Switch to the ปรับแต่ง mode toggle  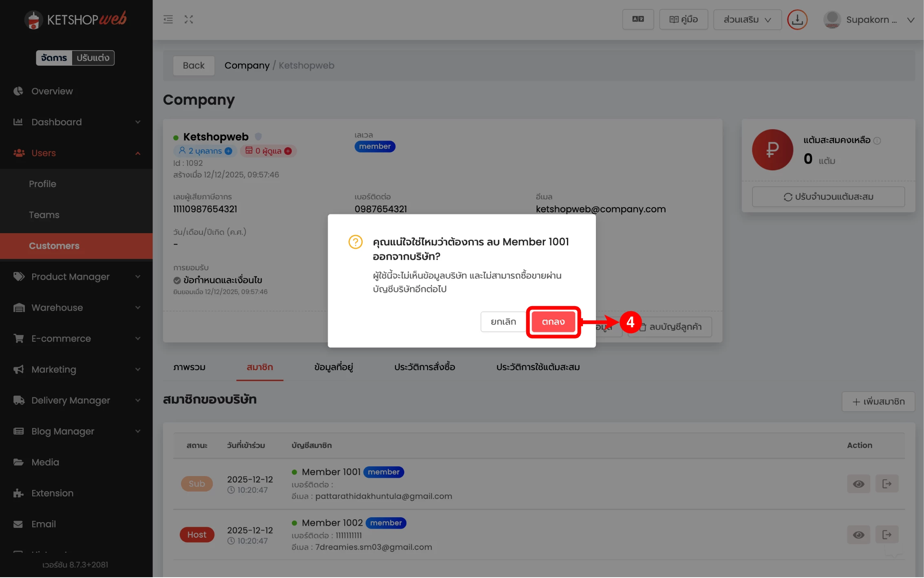(x=93, y=58)
